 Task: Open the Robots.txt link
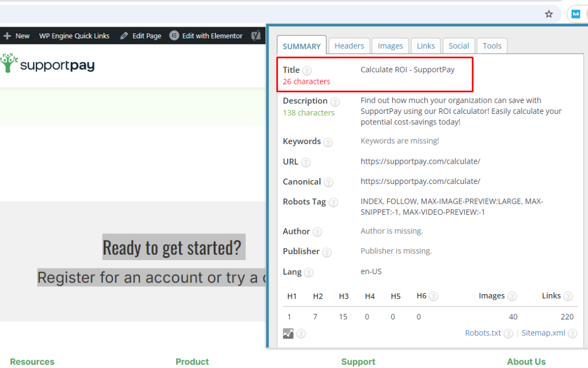482,333
